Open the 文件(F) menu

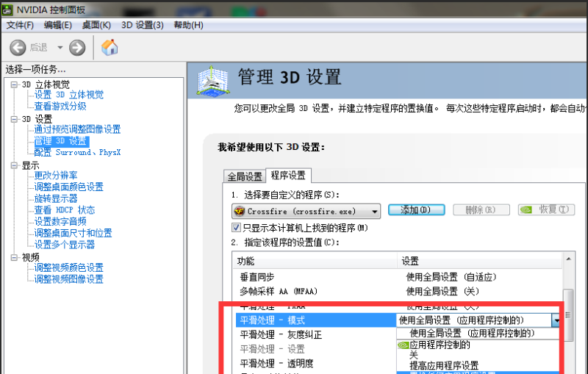pyautogui.click(x=21, y=25)
